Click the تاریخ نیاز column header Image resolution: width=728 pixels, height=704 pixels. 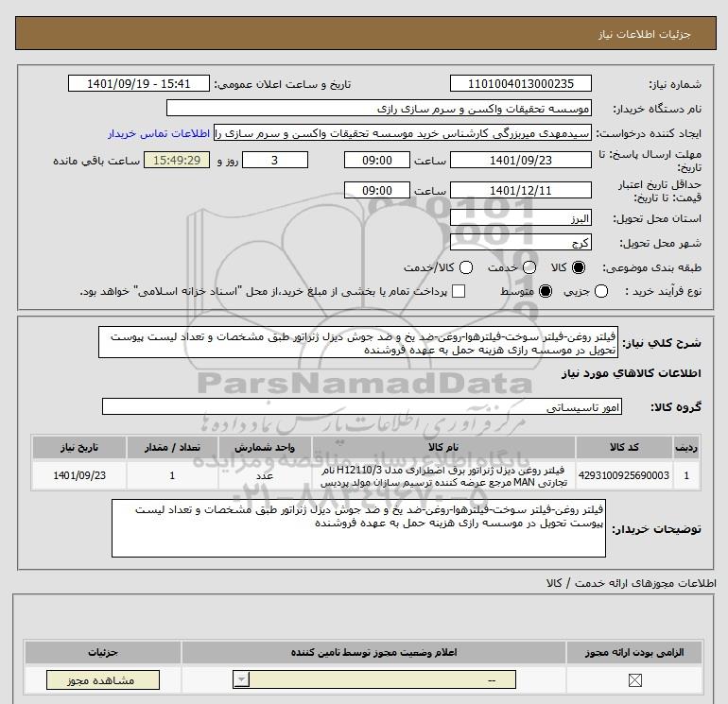tap(79, 447)
